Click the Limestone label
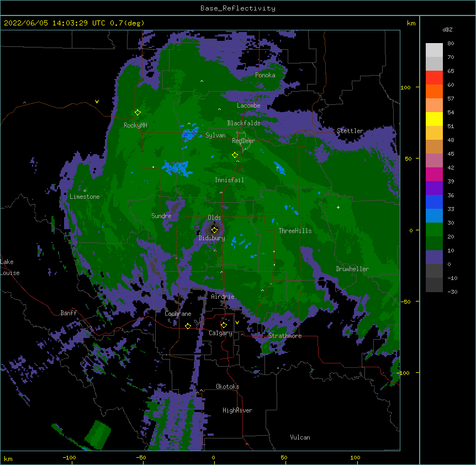 coord(84,197)
